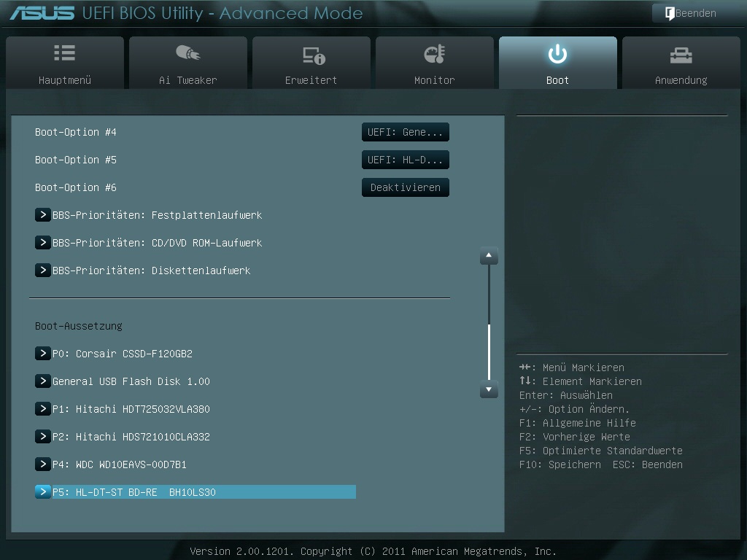Click arrow icon before Diskettenlaufwerk priorities
The image size is (747, 560).
[x=42, y=270]
